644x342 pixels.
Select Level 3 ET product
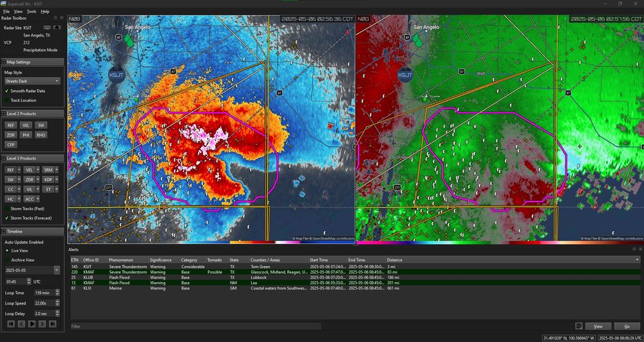tap(48, 189)
